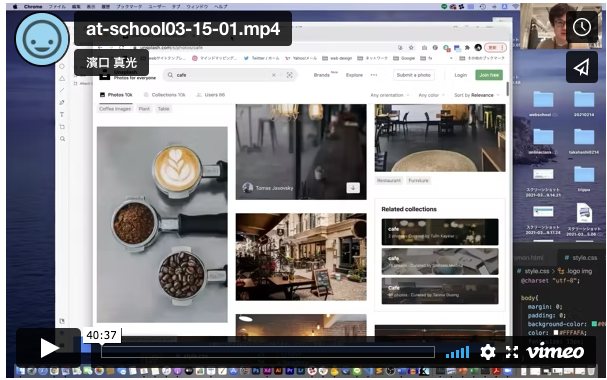
Task: Select the Restaurant tag
Action: (389, 181)
